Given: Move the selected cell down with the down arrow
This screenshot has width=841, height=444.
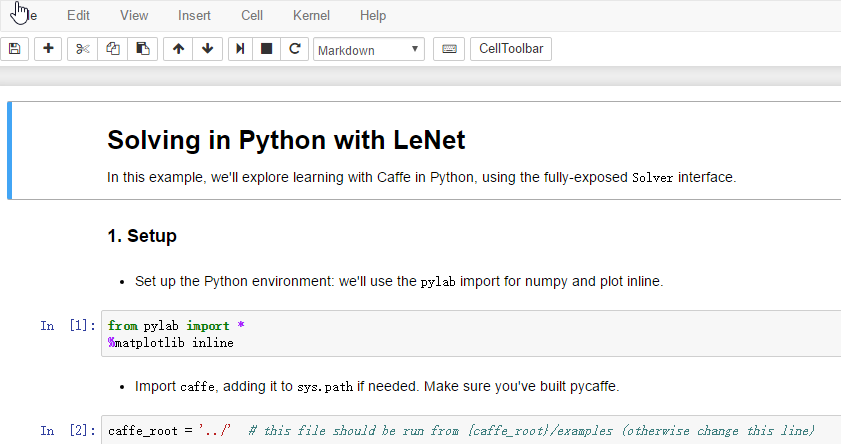Looking at the screenshot, I should click(208, 49).
